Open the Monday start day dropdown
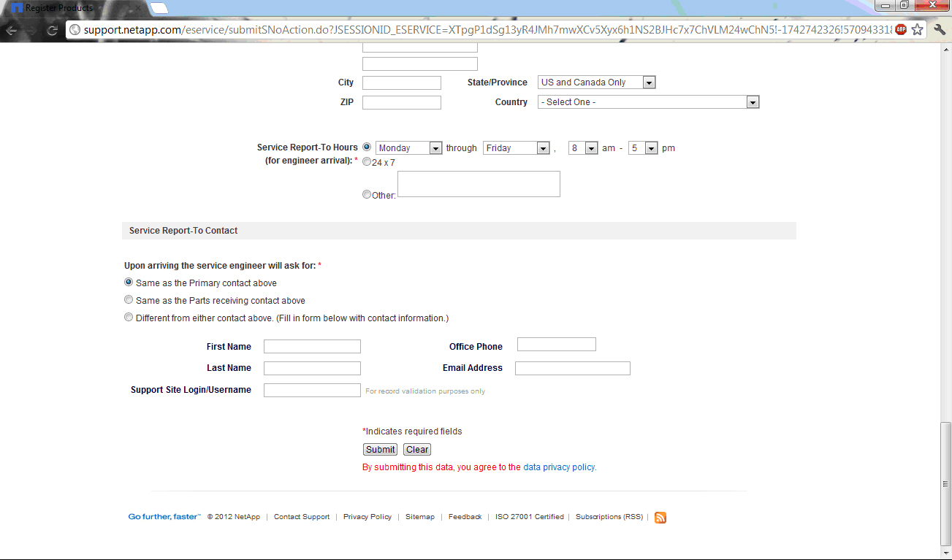 (409, 148)
